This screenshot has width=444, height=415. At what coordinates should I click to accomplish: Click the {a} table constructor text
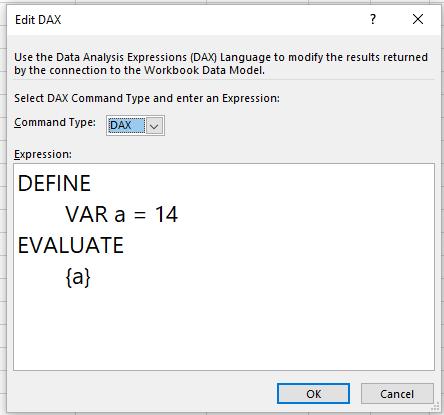[78, 277]
